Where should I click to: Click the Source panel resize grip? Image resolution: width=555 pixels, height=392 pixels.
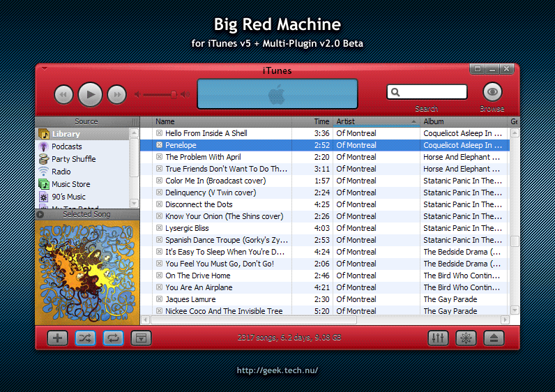pos(135,121)
